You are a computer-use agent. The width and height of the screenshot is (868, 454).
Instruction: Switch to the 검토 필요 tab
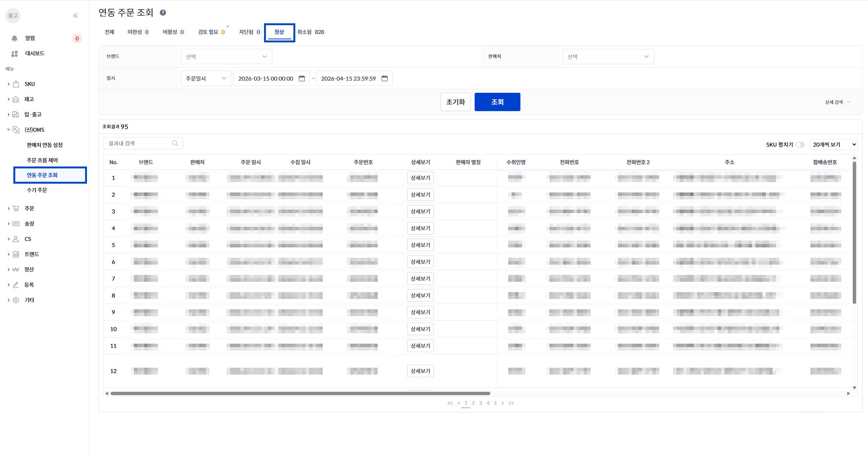[211, 32]
